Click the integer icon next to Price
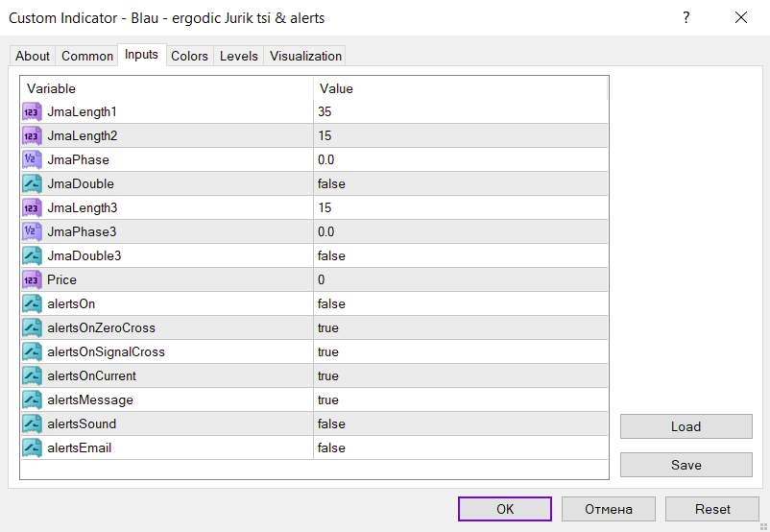This screenshot has width=770, height=532. pos(32,279)
